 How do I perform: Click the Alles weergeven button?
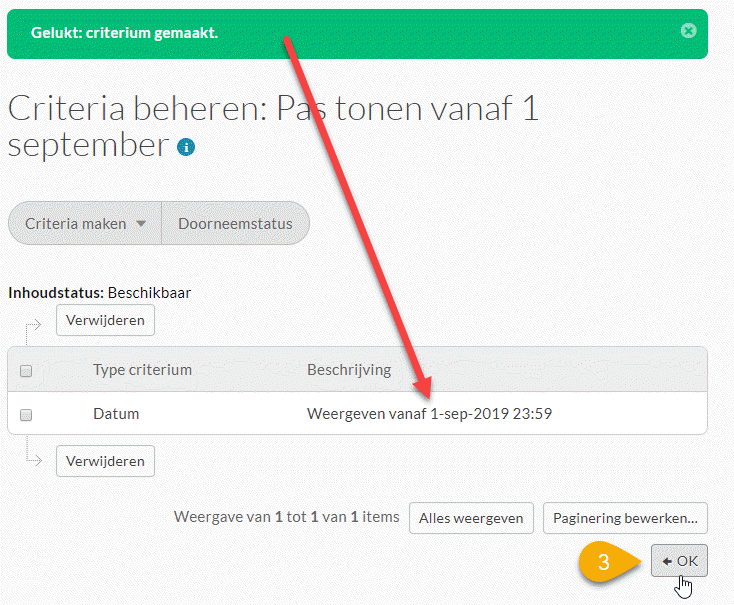point(471,518)
